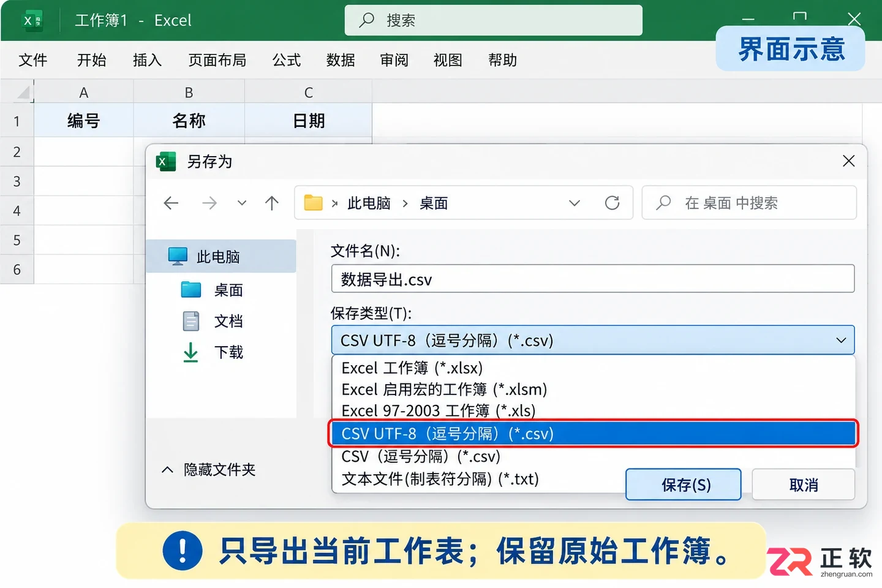882x588 pixels.
Task: Collapse folders with 隐藏文件夹 chevron
Action: 167,470
